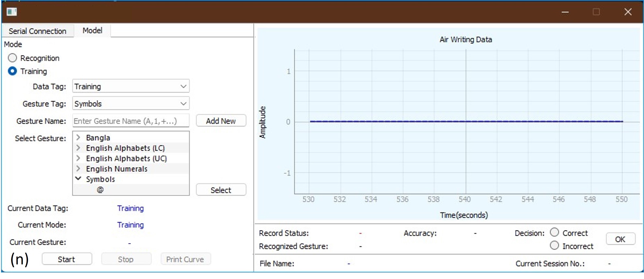Select the Training mode radio button
This screenshot has width=644, height=279.
[12, 71]
